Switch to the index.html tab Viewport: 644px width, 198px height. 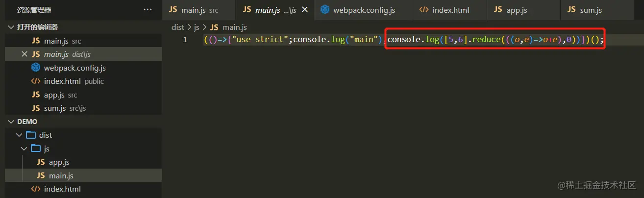click(x=449, y=10)
